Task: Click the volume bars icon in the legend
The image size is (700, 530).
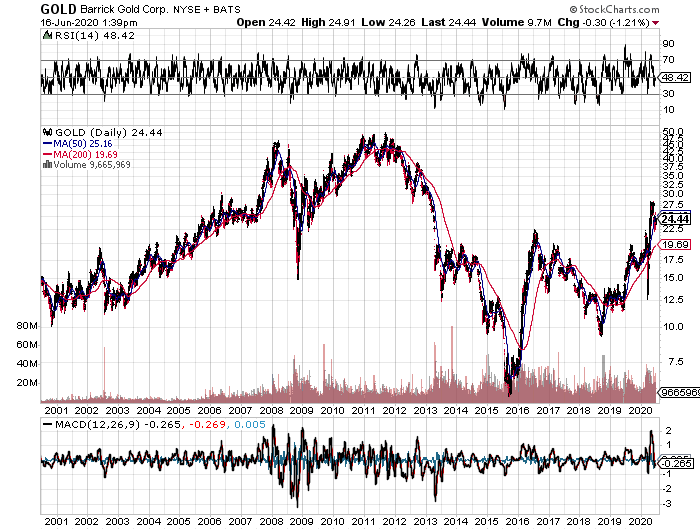Action: click(x=47, y=164)
